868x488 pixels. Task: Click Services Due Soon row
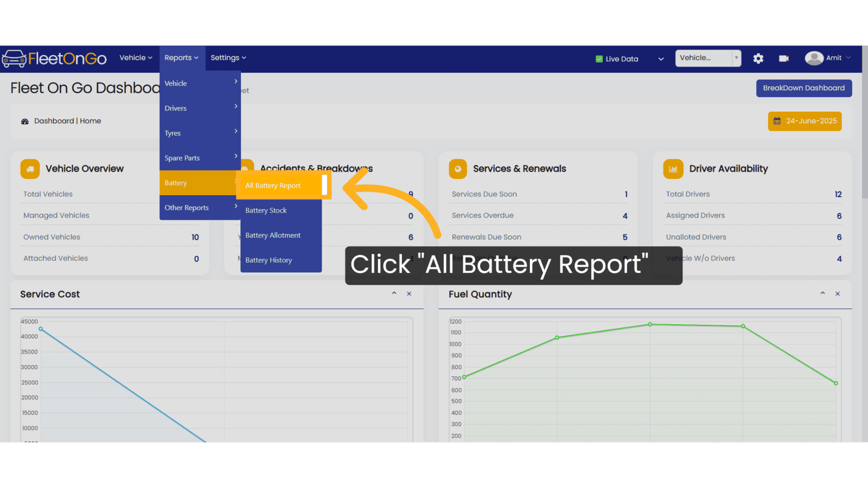[540, 194]
